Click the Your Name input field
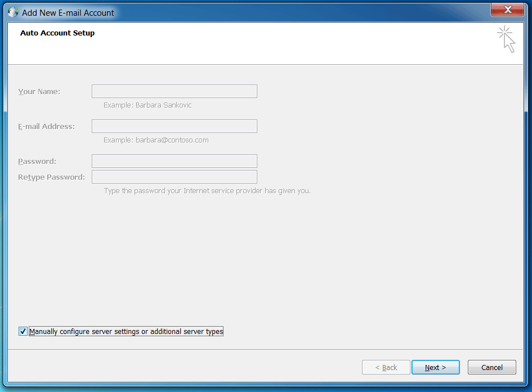Screen dimensions: 532x392 point(175,91)
